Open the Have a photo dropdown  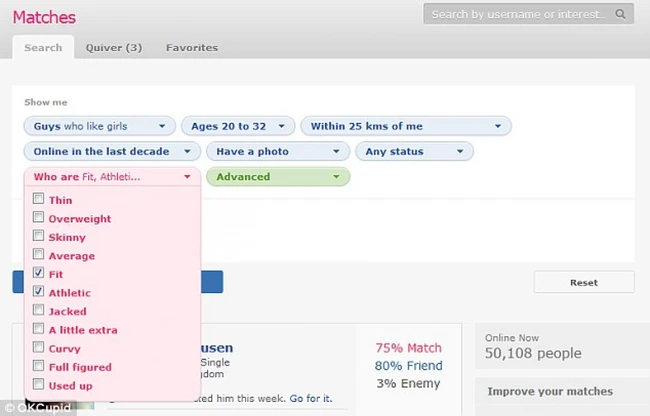(x=276, y=151)
